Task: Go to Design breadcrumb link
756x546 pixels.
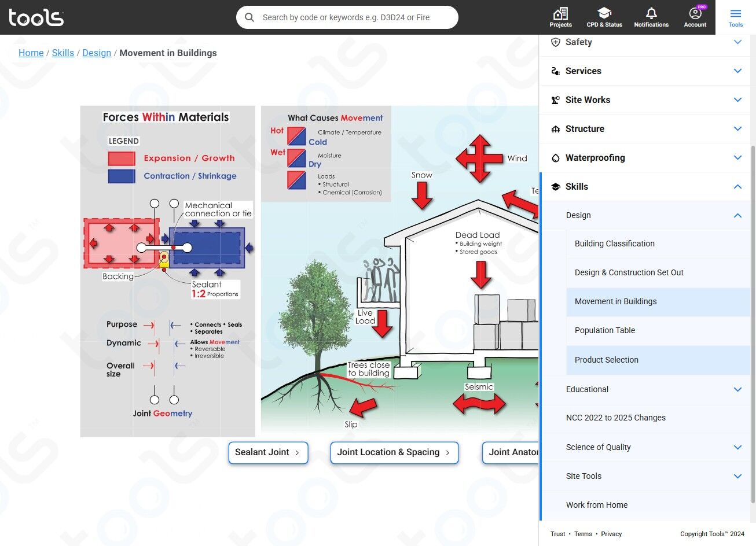Action: (97, 53)
